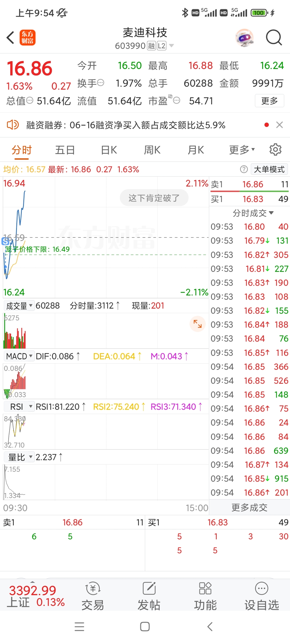Tap the info icon beside 总值
Viewport: 290px width, 644px height.
(x=30, y=101)
